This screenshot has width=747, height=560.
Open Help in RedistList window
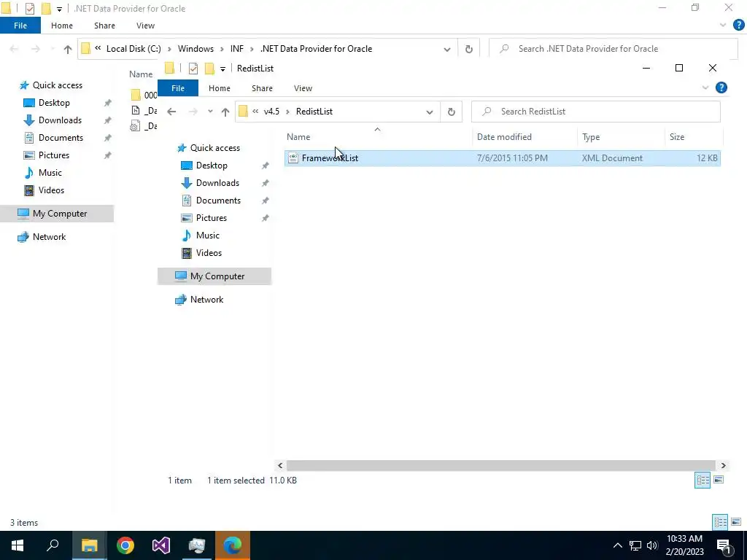(x=721, y=87)
